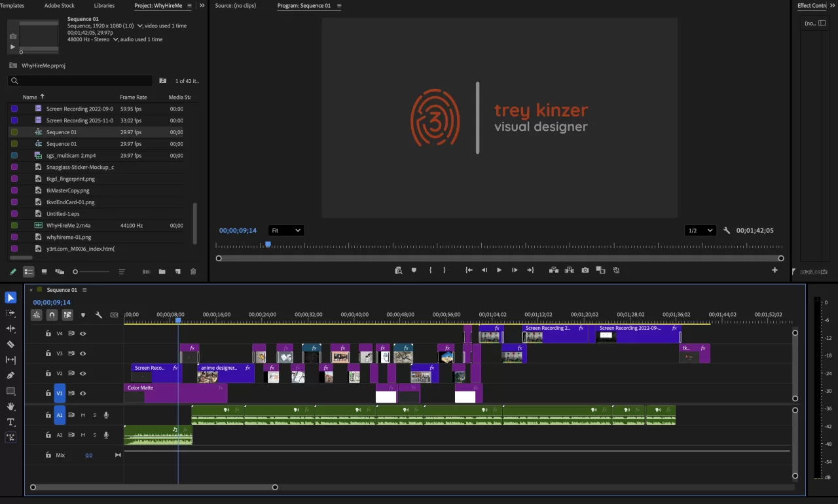838x504 pixels.
Task: Toggle timeline snapping magnet button
Action: click(52, 315)
